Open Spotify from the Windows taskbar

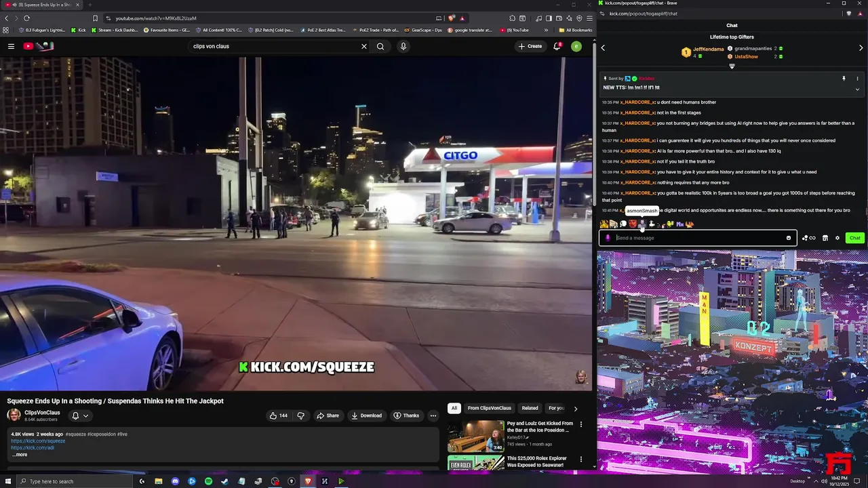point(208,481)
